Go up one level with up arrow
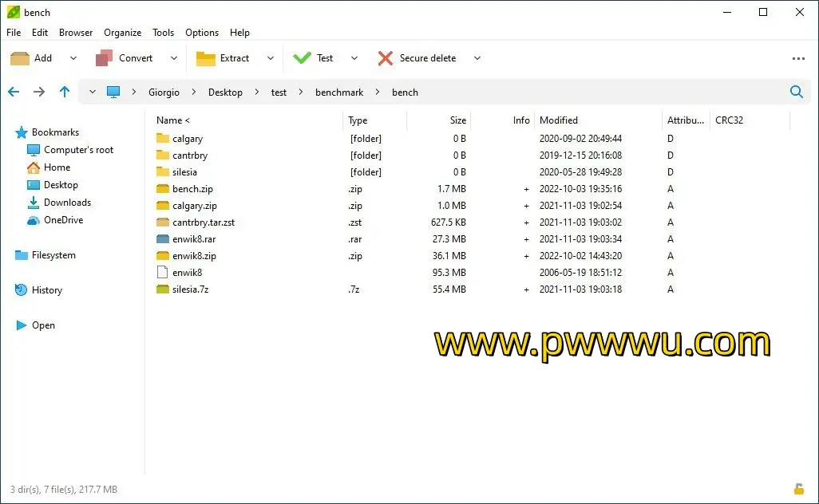This screenshot has height=504, width=819. click(x=65, y=92)
